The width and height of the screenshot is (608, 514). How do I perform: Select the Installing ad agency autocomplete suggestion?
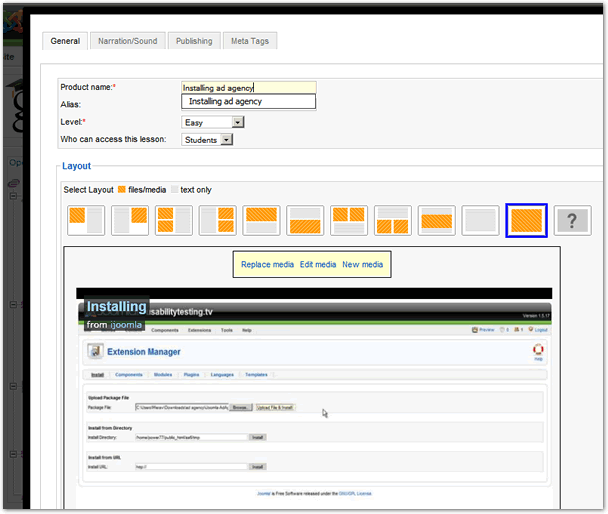(249, 102)
